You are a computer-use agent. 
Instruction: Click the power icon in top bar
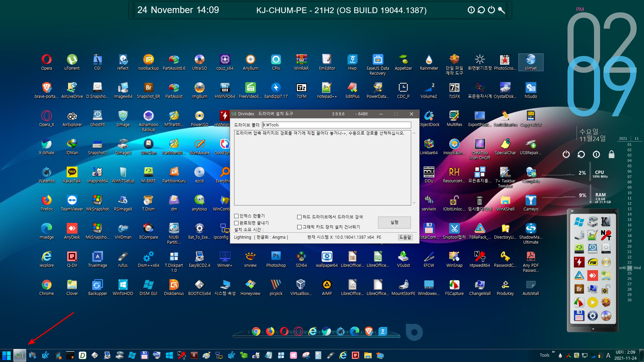click(491, 10)
